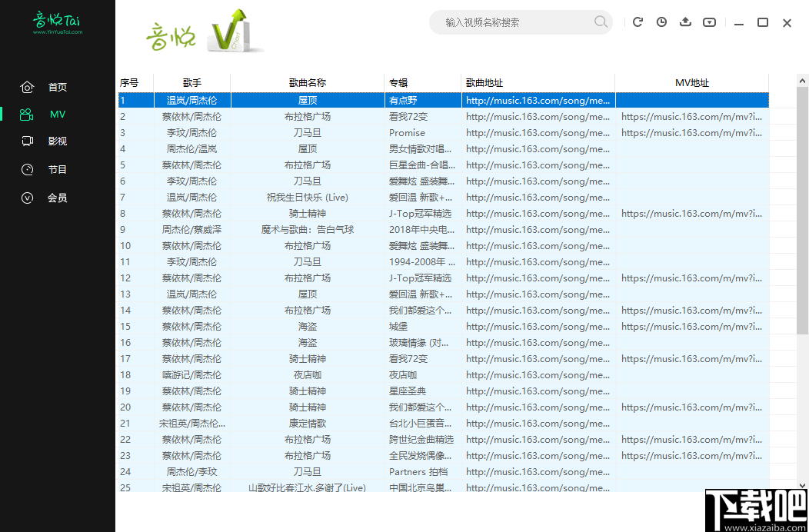Viewport: 809px width, 532px height.
Task: Select row 18 夜店咖 song name cell
Action: pos(308,374)
